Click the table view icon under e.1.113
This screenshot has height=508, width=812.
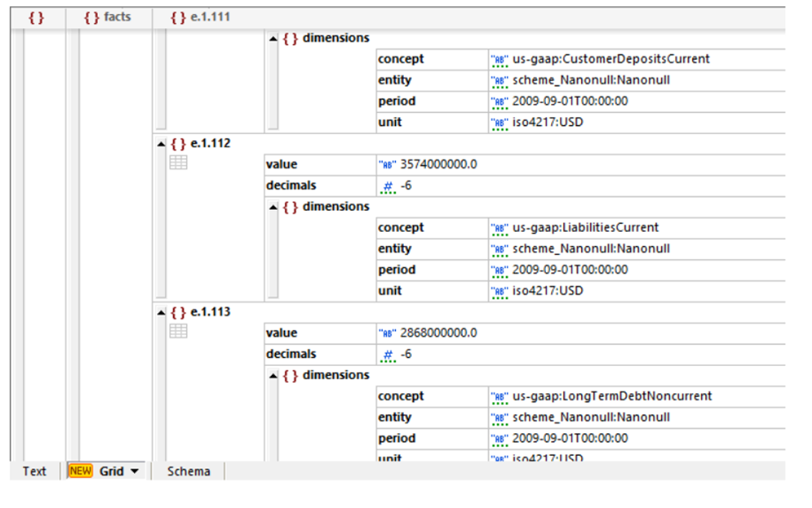point(178,332)
